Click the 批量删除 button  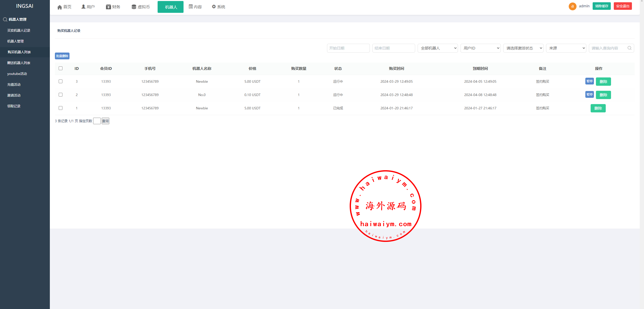pyautogui.click(x=62, y=56)
